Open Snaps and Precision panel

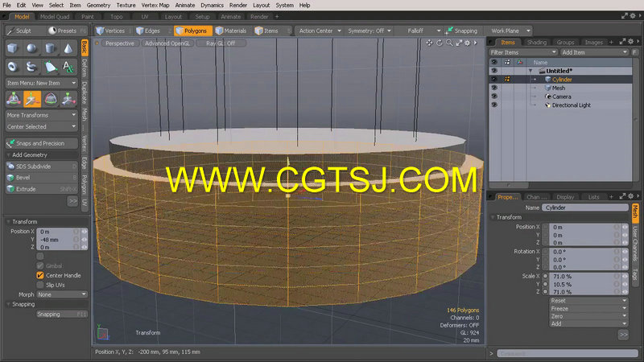(42, 143)
